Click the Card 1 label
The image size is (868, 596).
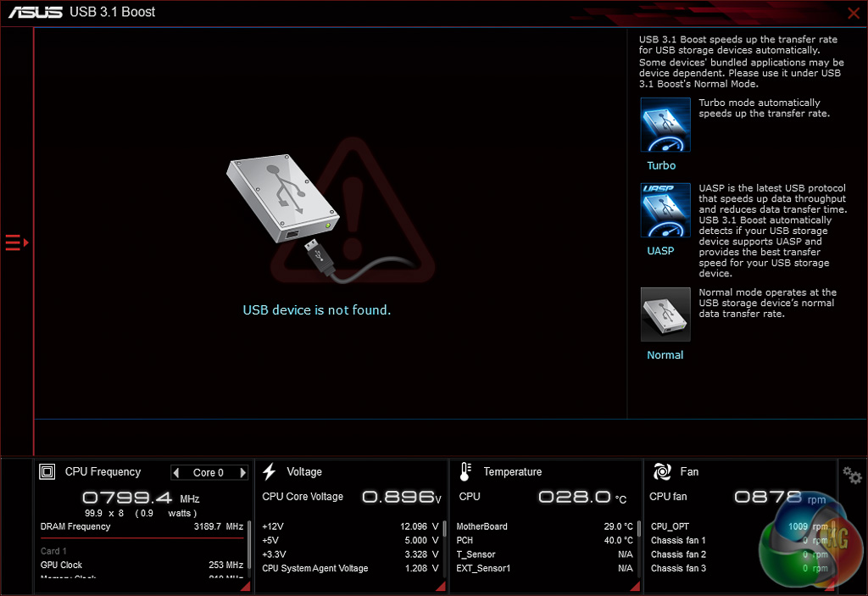[53, 550]
